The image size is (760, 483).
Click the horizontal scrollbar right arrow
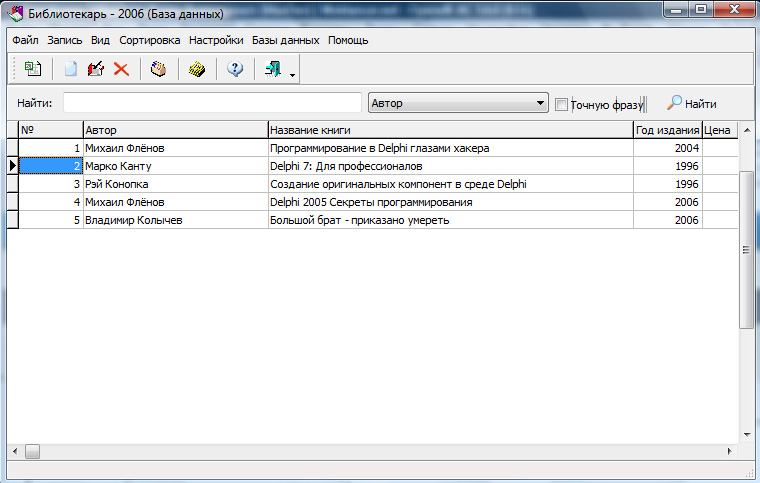[729, 452]
